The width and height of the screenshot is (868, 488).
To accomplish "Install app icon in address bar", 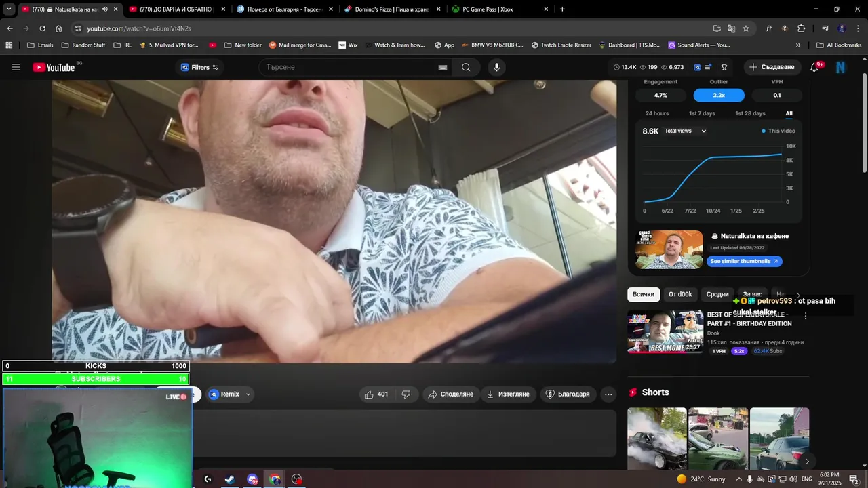I will click(717, 28).
